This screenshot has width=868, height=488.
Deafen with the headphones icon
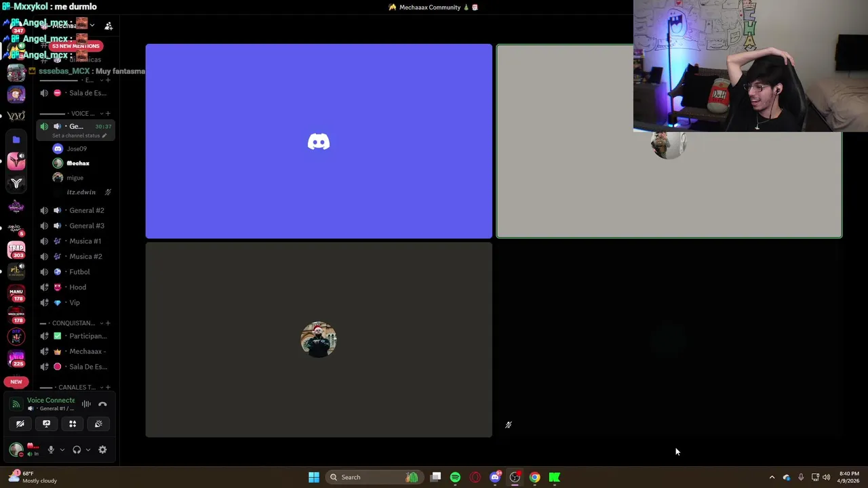coord(77,449)
